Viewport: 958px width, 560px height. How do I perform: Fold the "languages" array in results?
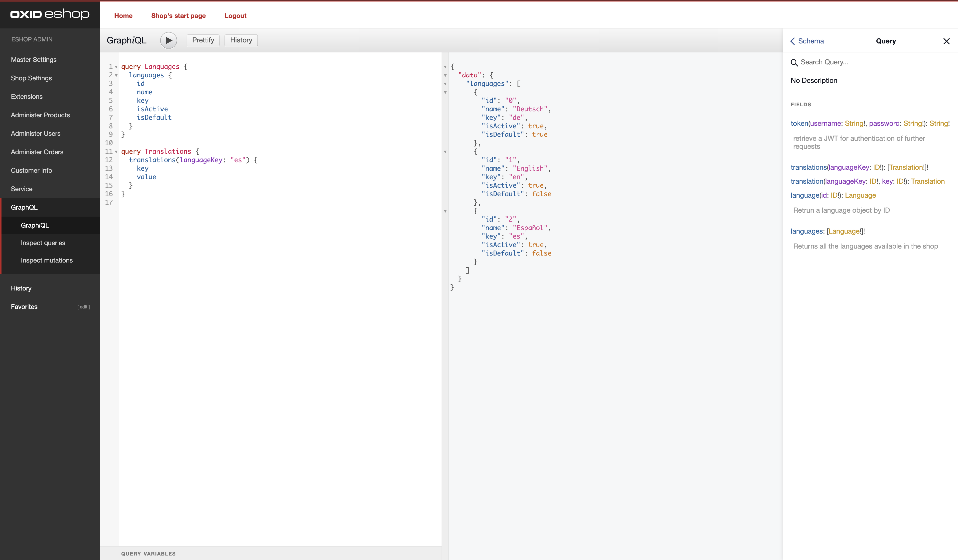pyautogui.click(x=445, y=84)
